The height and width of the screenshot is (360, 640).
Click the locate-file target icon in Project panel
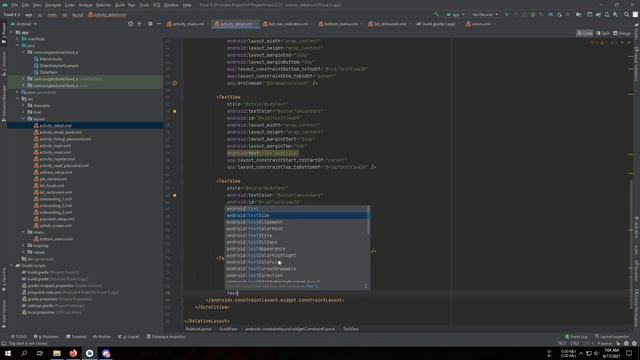tap(130, 24)
